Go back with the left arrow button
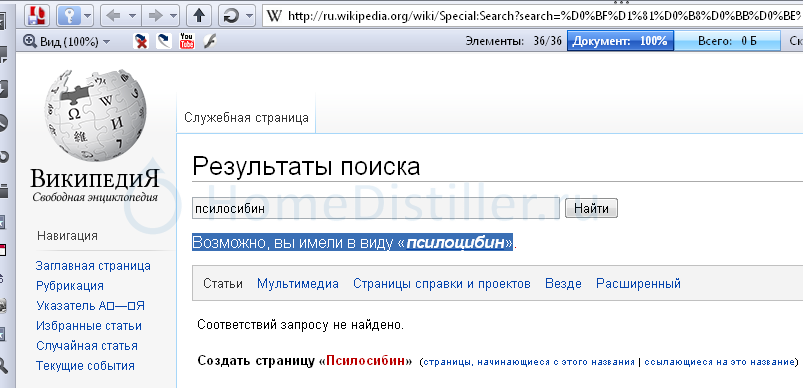 point(112,16)
